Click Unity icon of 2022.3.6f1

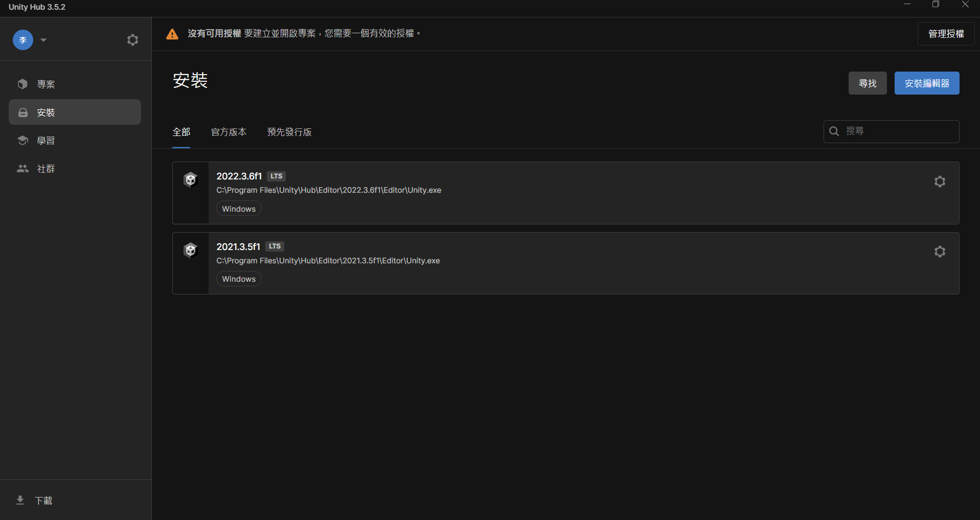coord(191,179)
